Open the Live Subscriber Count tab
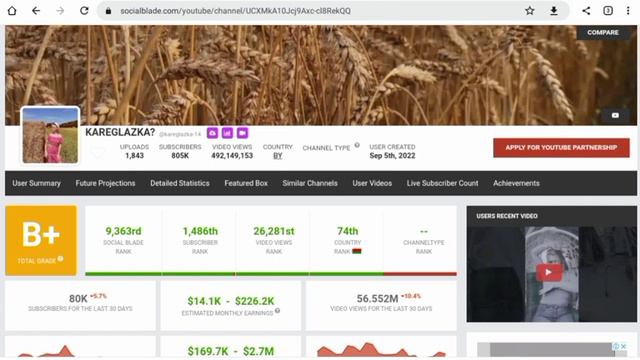The width and height of the screenshot is (640, 360). click(442, 183)
